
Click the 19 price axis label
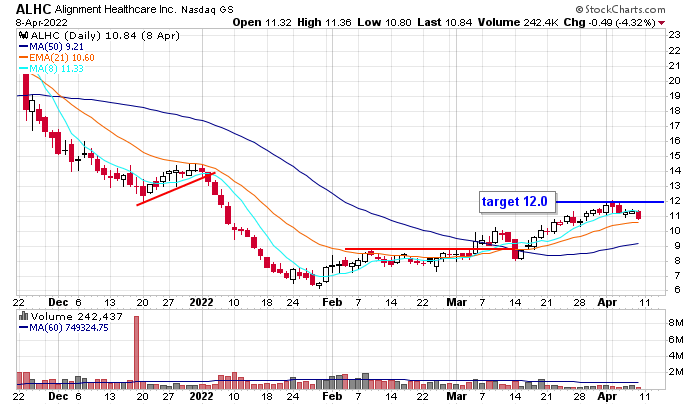point(675,96)
